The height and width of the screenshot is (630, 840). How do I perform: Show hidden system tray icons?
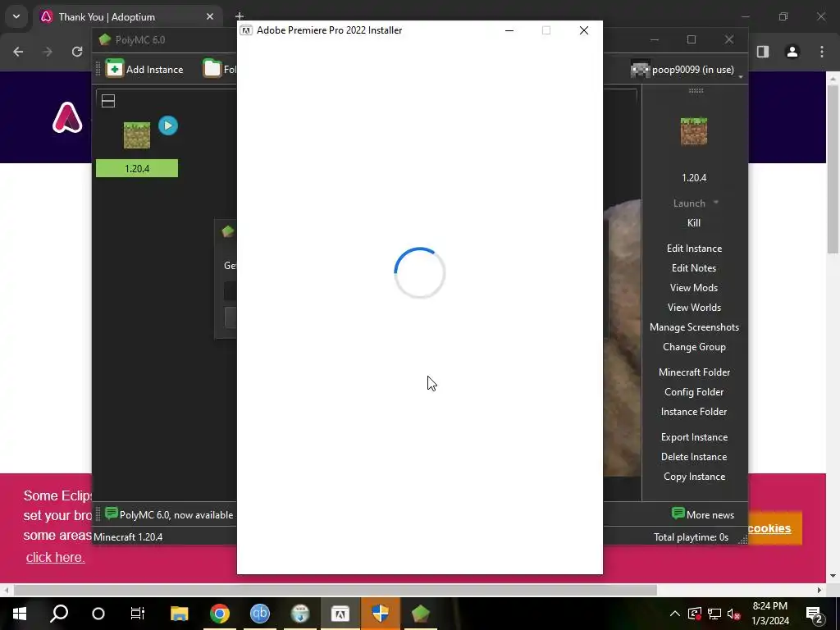675,614
